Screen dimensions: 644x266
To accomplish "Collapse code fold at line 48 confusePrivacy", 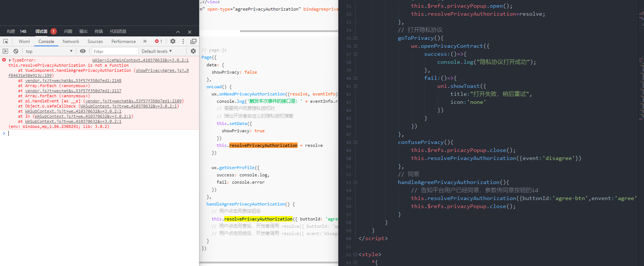I will (x=355, y=142).
